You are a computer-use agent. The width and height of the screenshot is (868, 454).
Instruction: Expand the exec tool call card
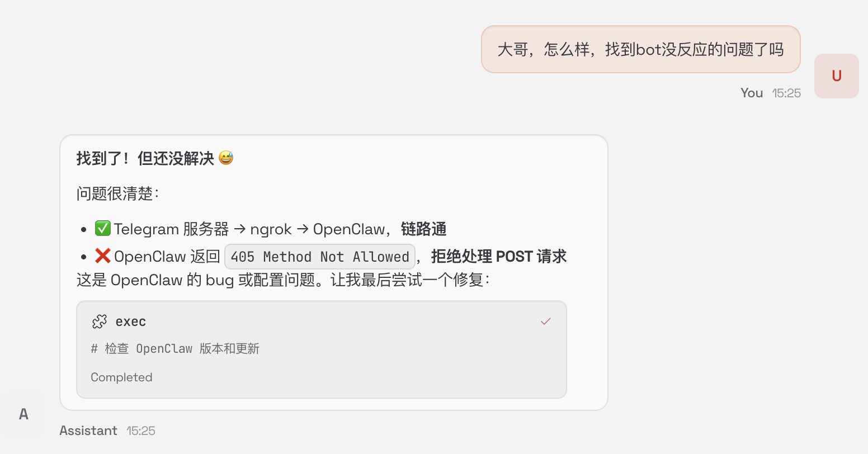click(322, 349)
